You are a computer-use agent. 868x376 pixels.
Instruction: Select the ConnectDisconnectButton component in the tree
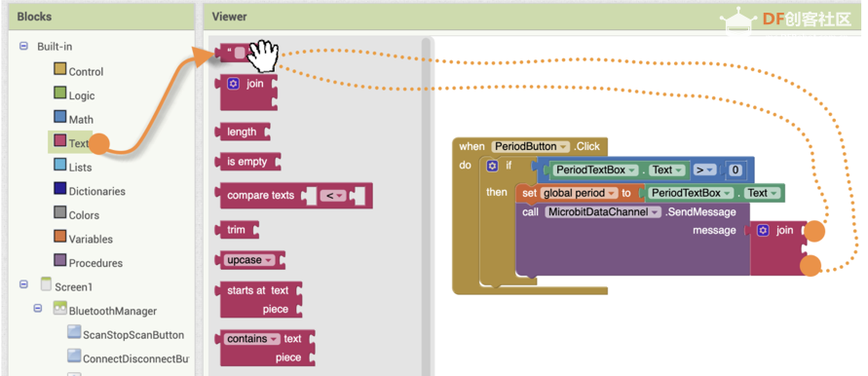click(x=135, y=358)
